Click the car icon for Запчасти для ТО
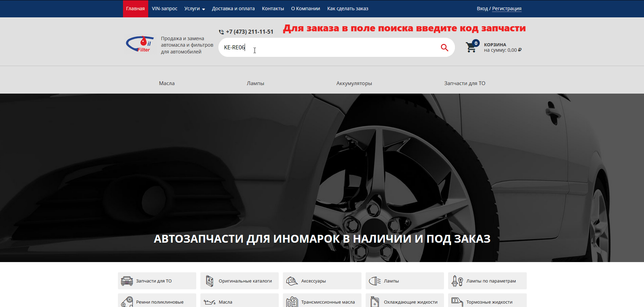Screen dimensions: 644x307 127,281
